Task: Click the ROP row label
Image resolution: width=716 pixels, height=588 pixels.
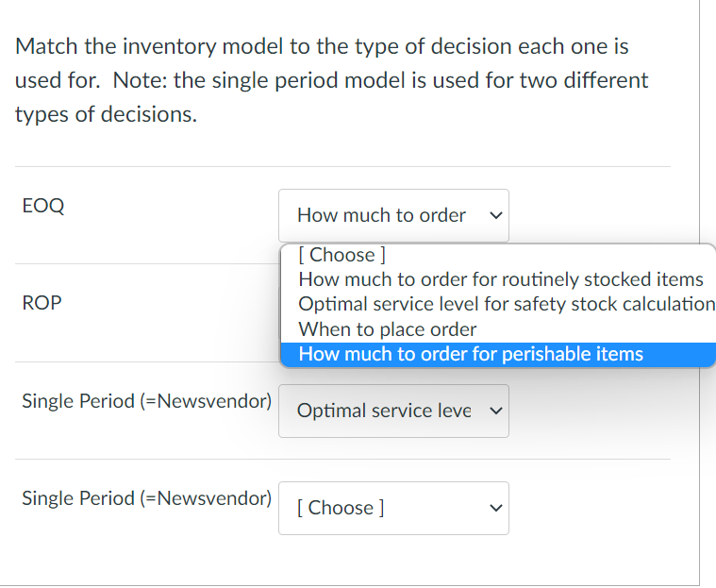Action: pos(42,304)
